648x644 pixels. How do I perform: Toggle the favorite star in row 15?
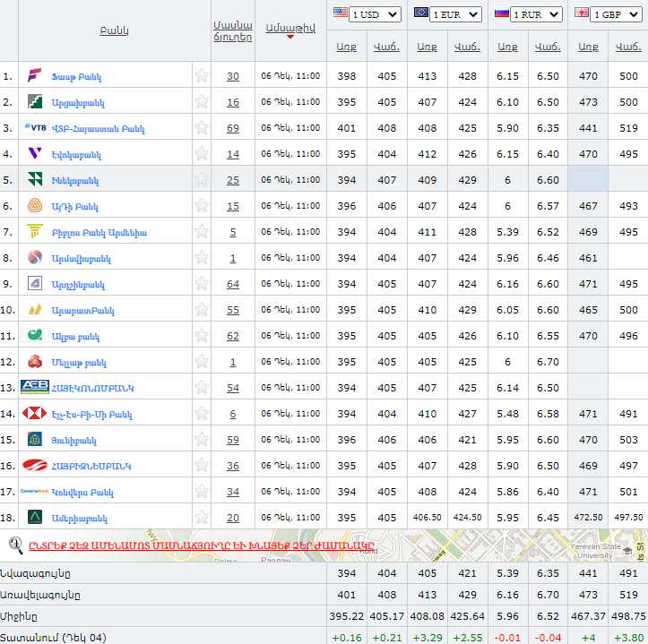202,439
